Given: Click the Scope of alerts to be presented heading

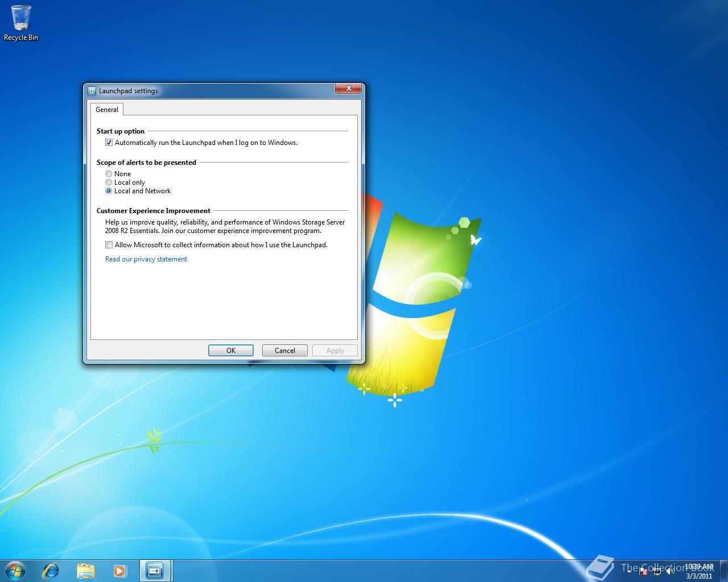Looking at the screenshot, I should coord(146,163).
